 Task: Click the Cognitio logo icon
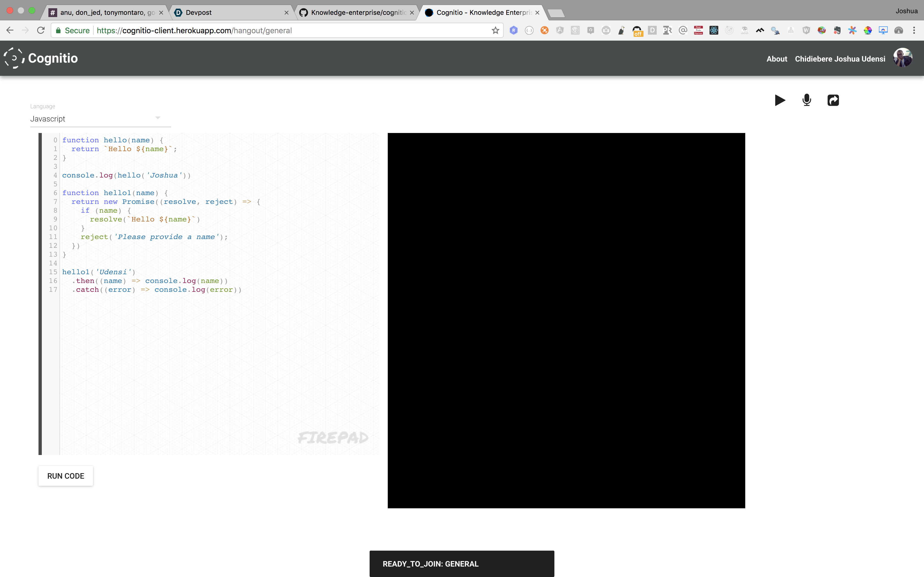[x=14, y=58]
